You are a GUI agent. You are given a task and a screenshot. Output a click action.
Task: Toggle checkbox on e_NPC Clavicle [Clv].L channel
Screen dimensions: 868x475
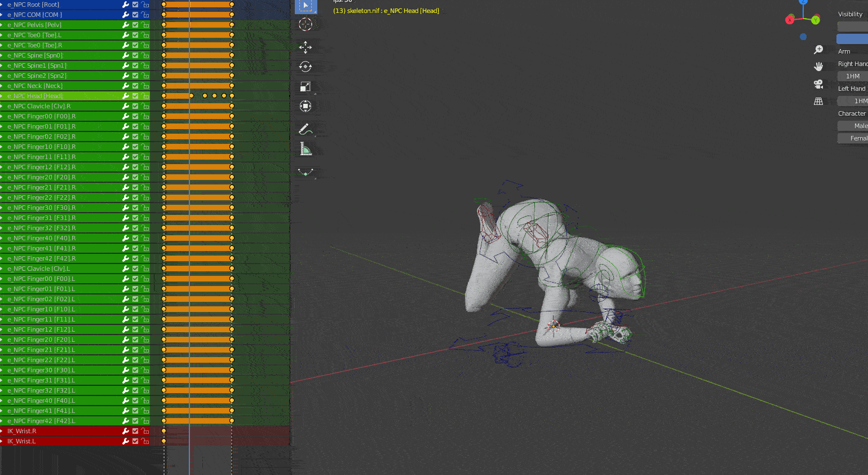tap(135, 269)
